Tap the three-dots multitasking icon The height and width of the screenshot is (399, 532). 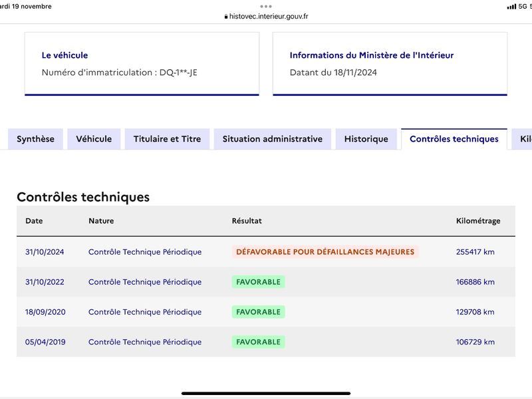(x=265, y=6)
